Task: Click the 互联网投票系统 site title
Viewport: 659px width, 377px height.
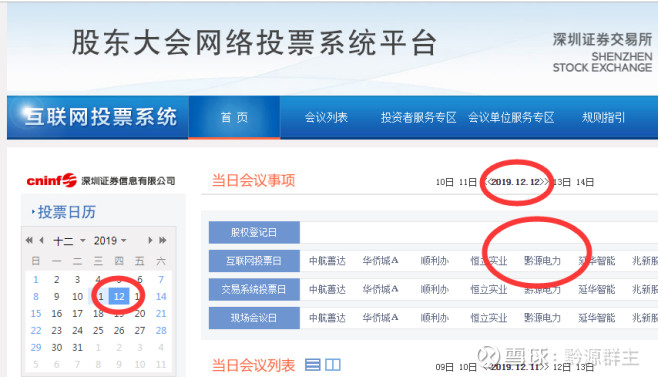Action: click(101, 117)
